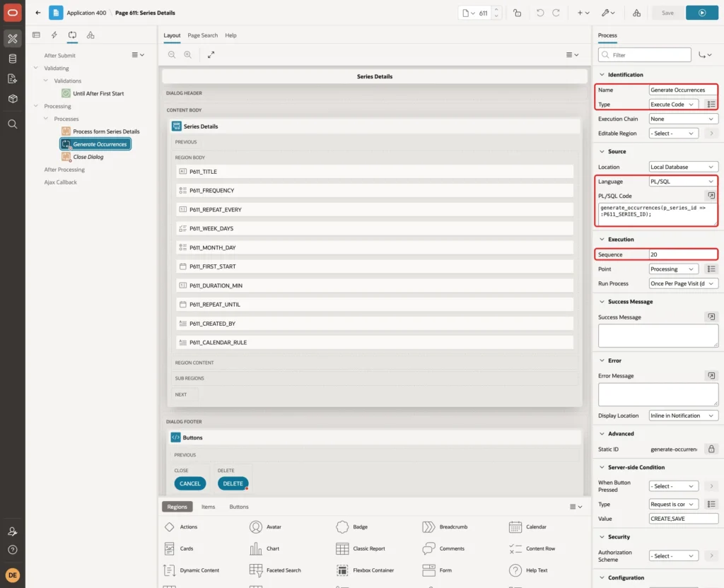This screenshot has height=588, width=724.
Task: Open the Create plus menu
Action: point(583,13)
